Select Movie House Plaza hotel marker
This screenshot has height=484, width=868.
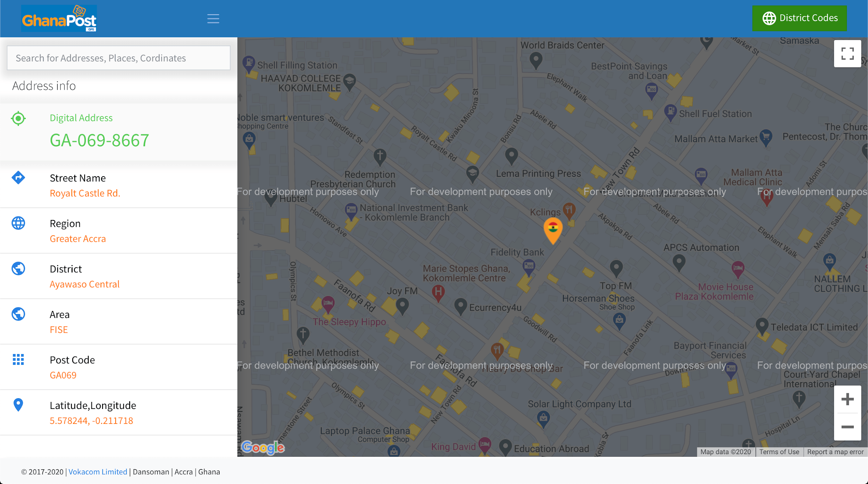[x=738, y=270]
